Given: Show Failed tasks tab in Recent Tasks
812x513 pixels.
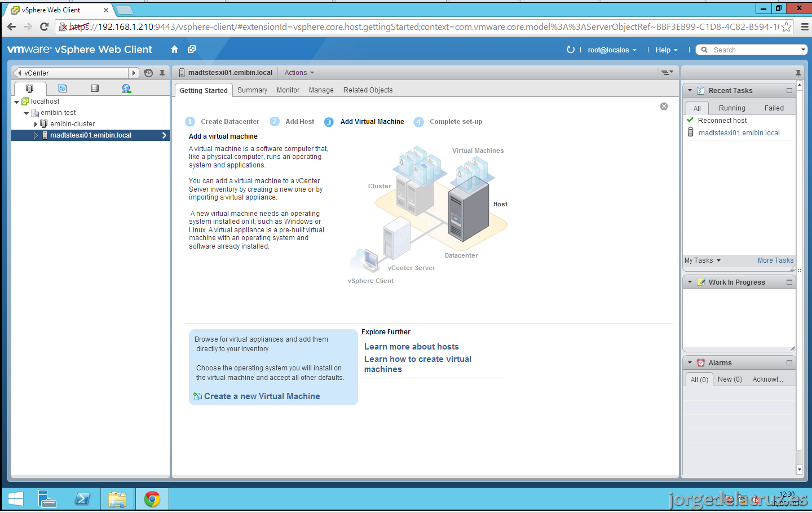Looking at the screenshot, I should click(774, 108).
